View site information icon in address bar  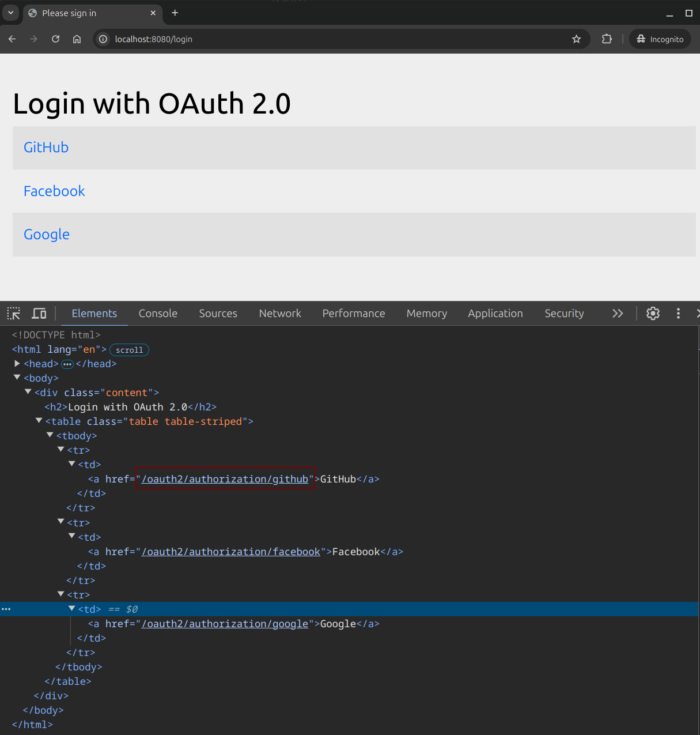pyautogui.click(x=103, y=39)
